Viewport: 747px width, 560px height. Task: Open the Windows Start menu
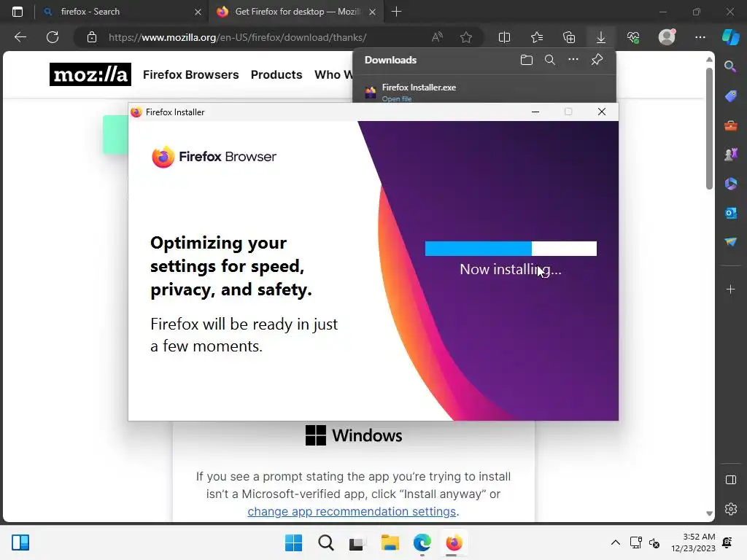tap(293, 542)
